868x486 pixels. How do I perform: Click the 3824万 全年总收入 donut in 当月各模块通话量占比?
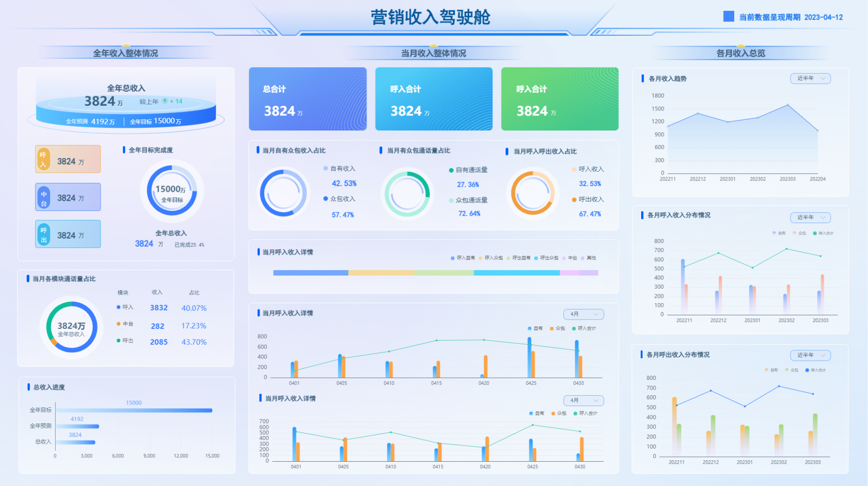72,327
